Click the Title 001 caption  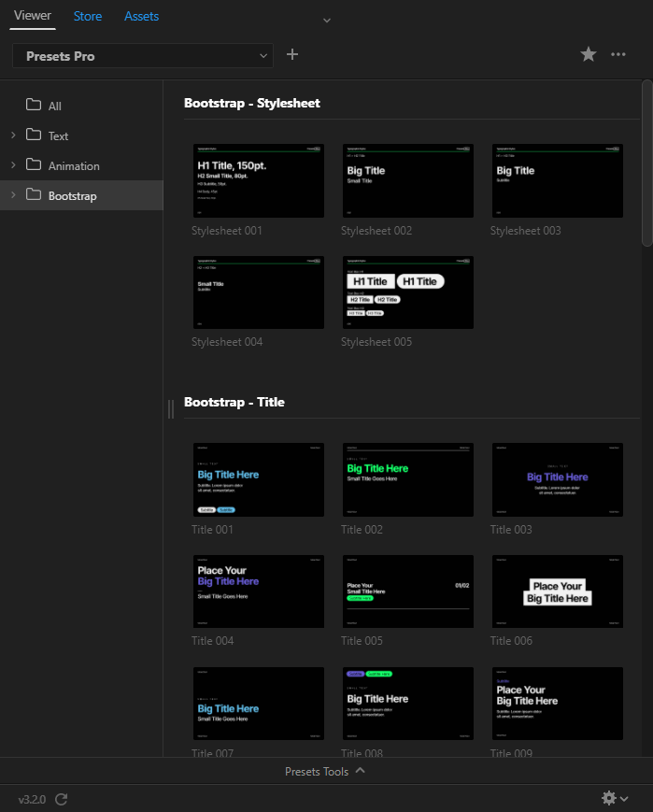[x=212, y=529]
